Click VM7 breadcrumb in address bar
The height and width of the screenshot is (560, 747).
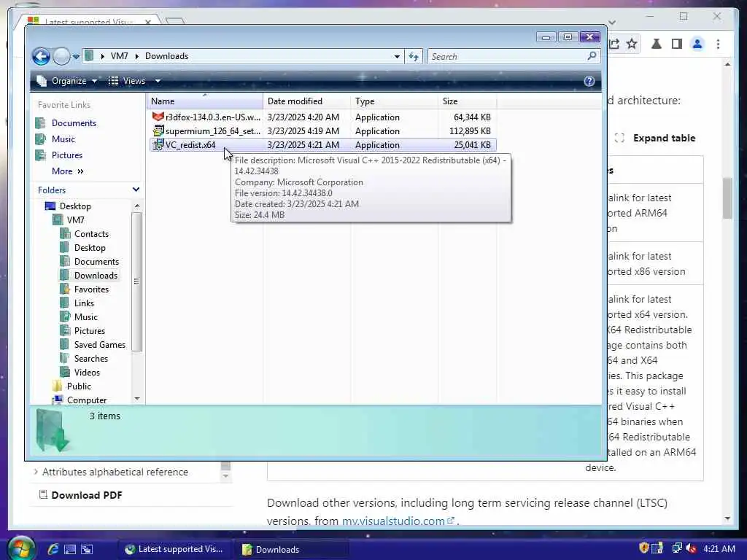click(x=119, y=56)
